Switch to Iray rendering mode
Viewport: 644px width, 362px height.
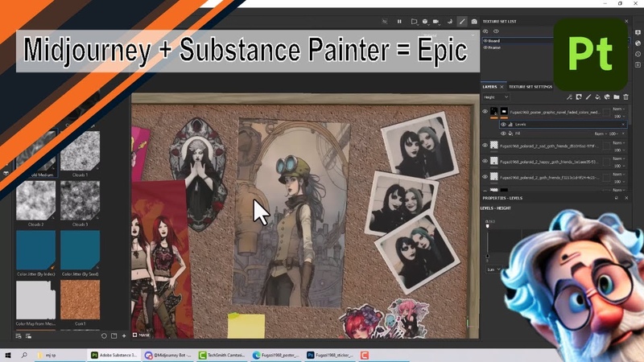click(450, 22)
